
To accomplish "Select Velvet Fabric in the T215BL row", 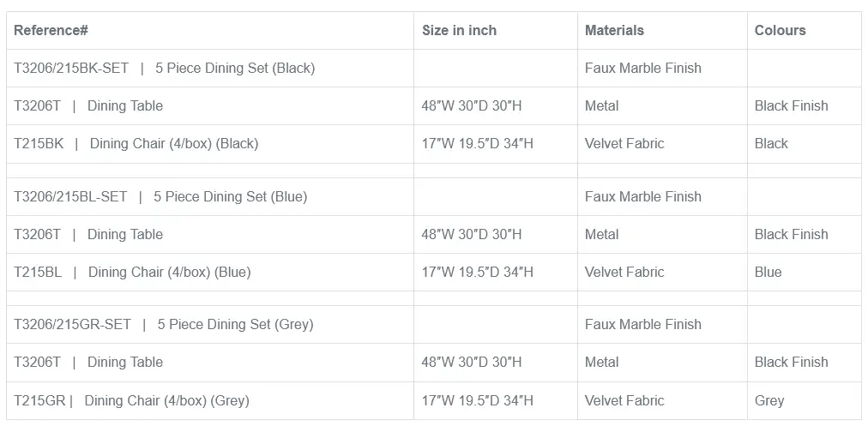I will [624, 273].
